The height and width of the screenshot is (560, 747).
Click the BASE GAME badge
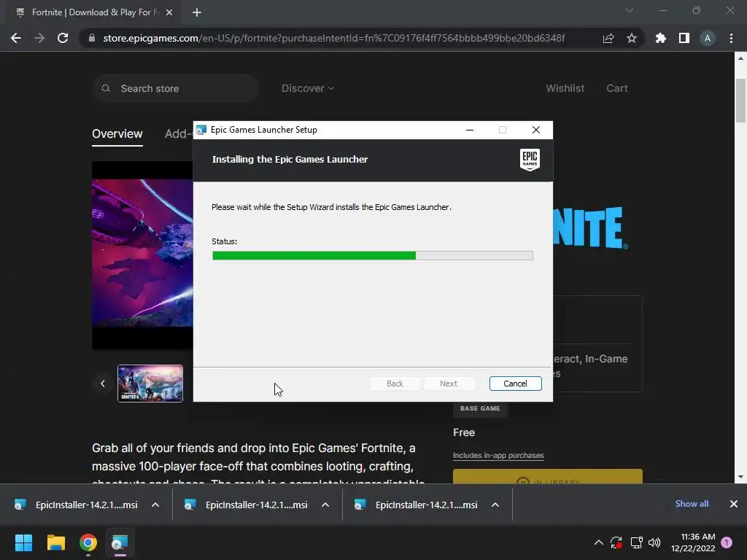click(480, 408)
